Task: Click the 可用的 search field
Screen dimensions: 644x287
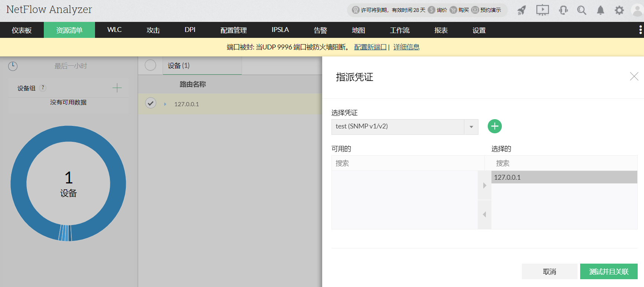Action: coord(408,163)
